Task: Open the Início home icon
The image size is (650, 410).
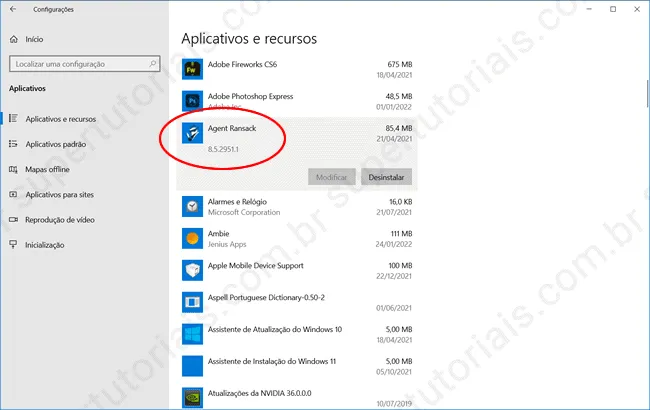Action: pos(14,39)
